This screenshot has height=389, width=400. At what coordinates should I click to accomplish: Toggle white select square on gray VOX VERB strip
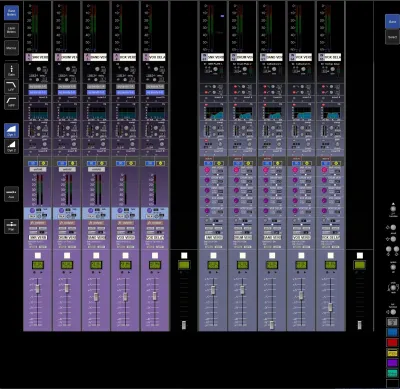pyautogui.click(x=301, y=256)
